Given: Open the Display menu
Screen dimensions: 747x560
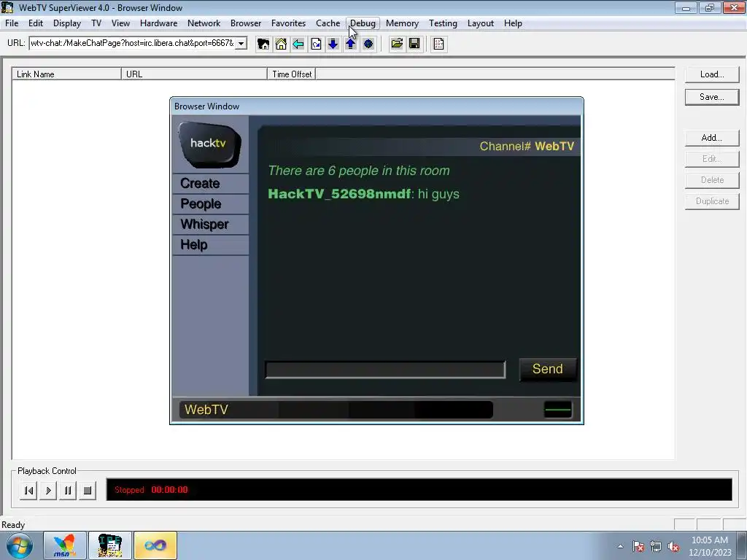Looking at the screenshot, I should click(67, 23).
